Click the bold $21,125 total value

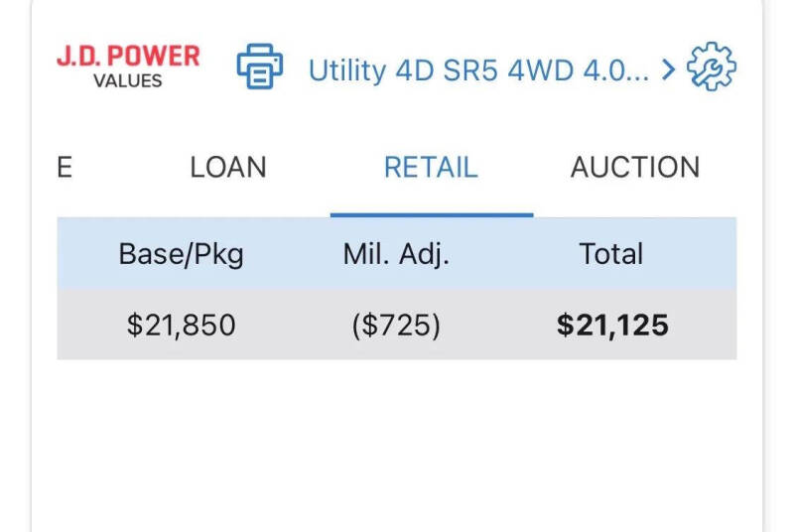[611, 325]
